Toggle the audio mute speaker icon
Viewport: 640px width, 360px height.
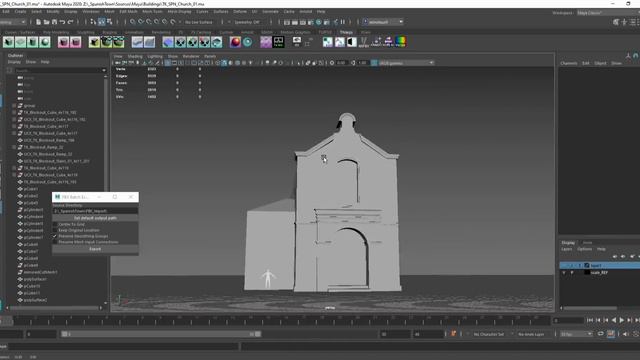[626, 334]
